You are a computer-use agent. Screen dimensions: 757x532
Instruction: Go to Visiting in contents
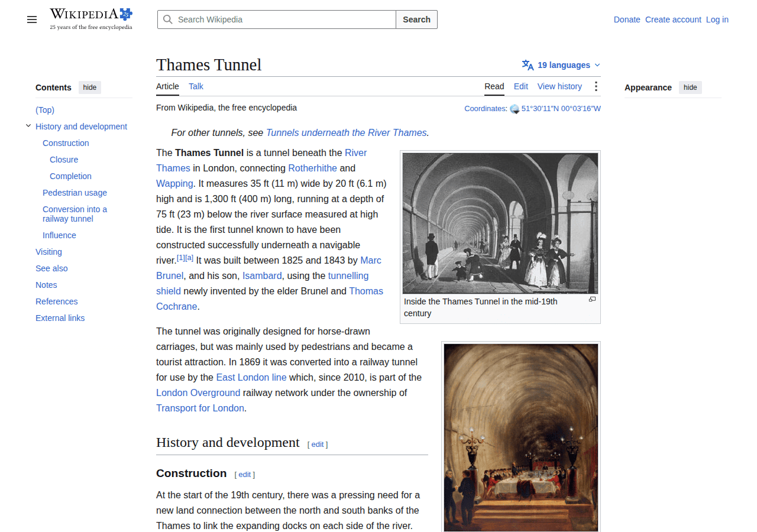(x=48, y=252)
